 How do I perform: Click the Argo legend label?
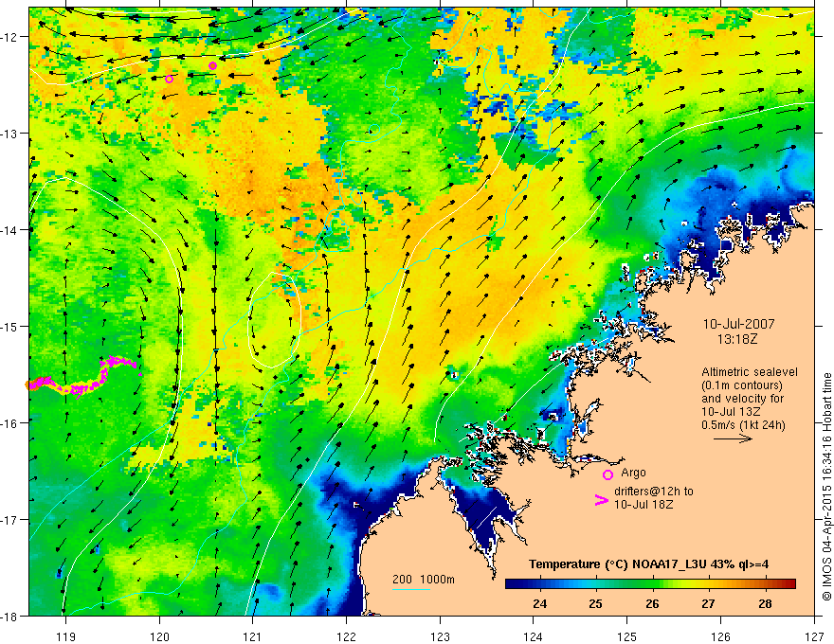pos(633,473)
